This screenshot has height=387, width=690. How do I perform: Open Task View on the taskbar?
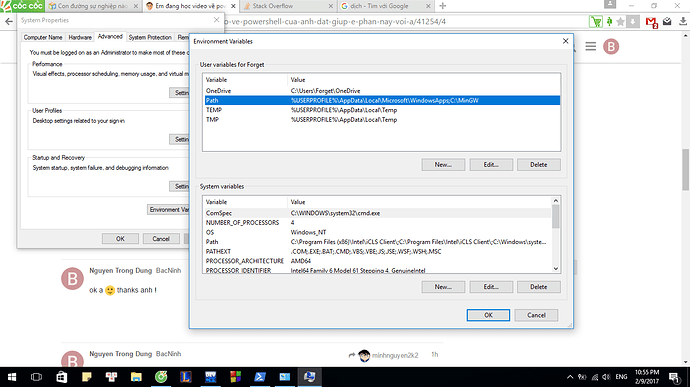coord(37,377)
